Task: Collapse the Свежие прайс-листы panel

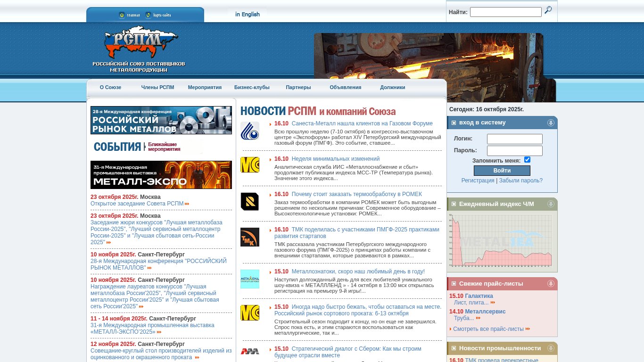Action: [551, 284]
